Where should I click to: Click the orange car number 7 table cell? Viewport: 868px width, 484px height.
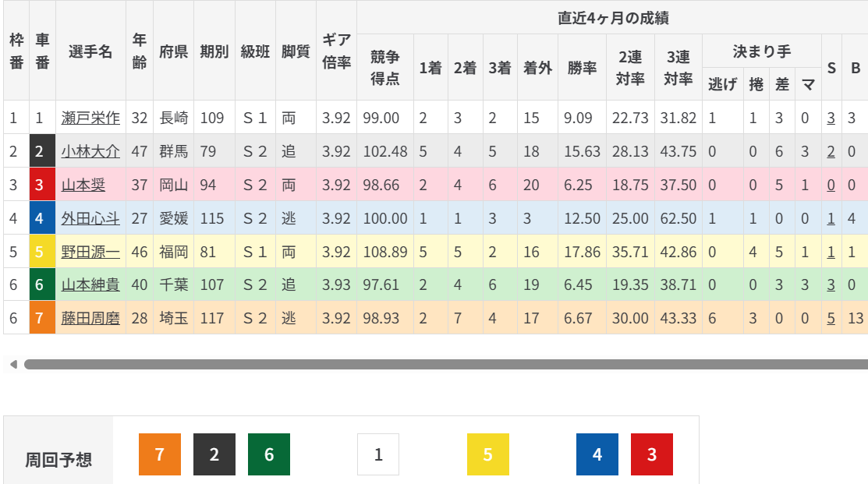coord(43,318)
